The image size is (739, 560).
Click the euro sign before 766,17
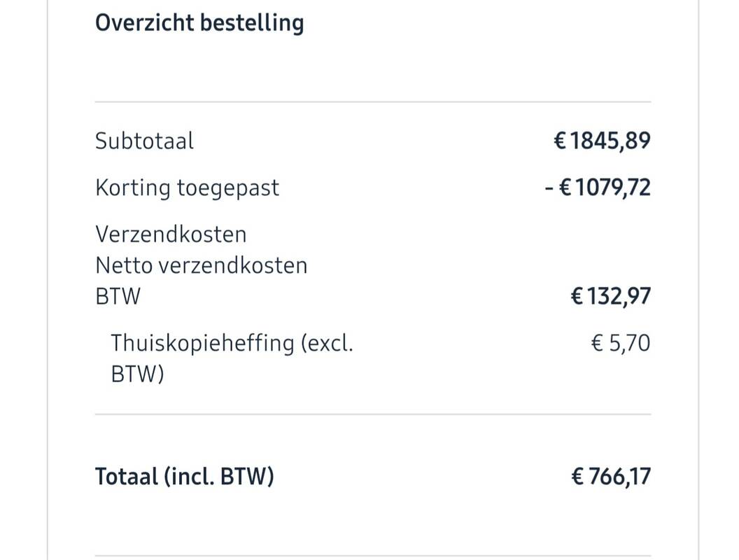pyautogui.click(x=577, y=476)
